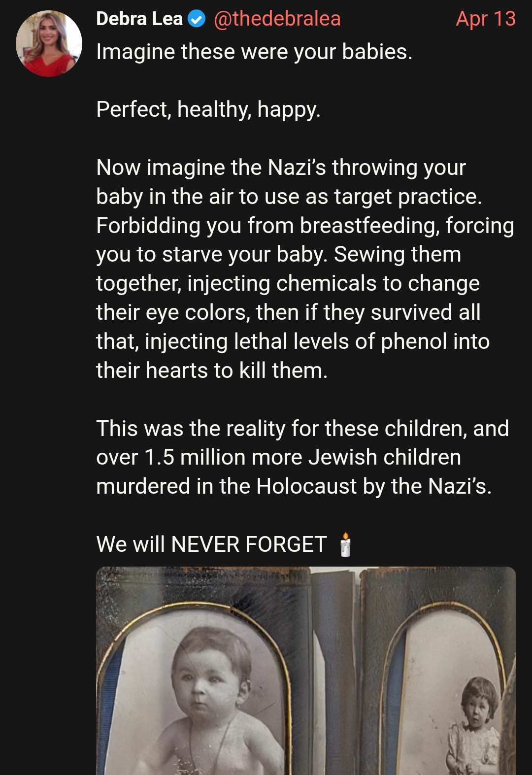Click the word 'breastfeeding,' in the paragraph
532x775 pixels.
click(370, 226)
